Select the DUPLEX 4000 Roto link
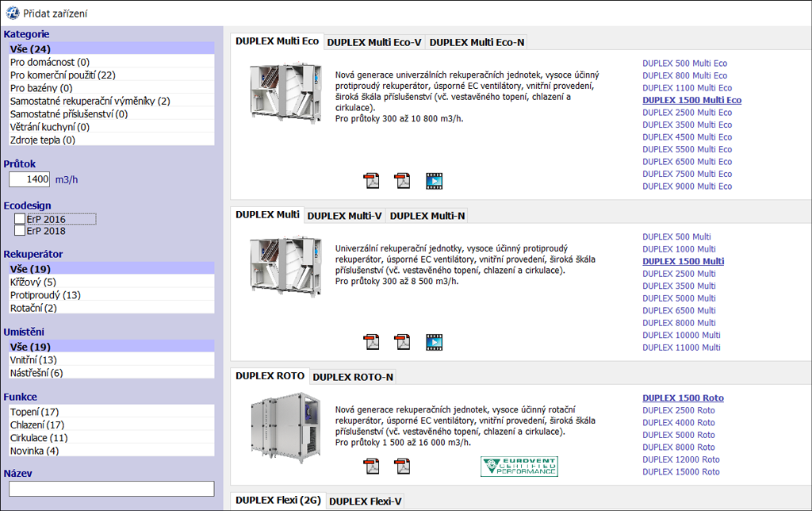 tap(679, 423)
